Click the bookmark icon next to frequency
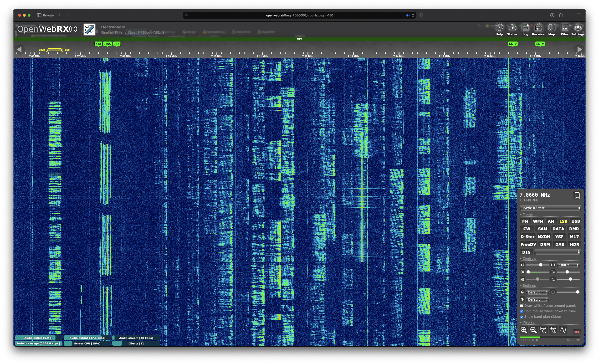This screenshot has height=364, width=599. coord(577,195)
